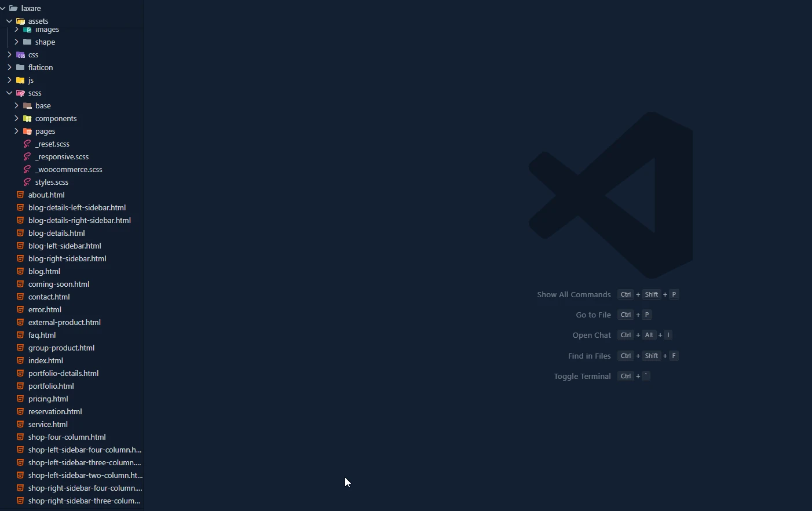Collapse the scss folder chevron
The height and width of the screenshot is (511, 812).
point(9,93)
